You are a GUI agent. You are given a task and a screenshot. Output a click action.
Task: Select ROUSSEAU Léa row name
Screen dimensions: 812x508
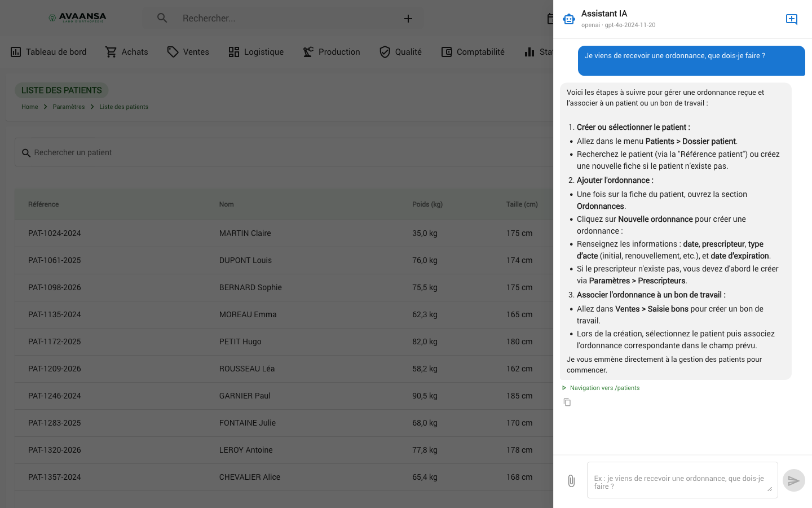point(247,369)
